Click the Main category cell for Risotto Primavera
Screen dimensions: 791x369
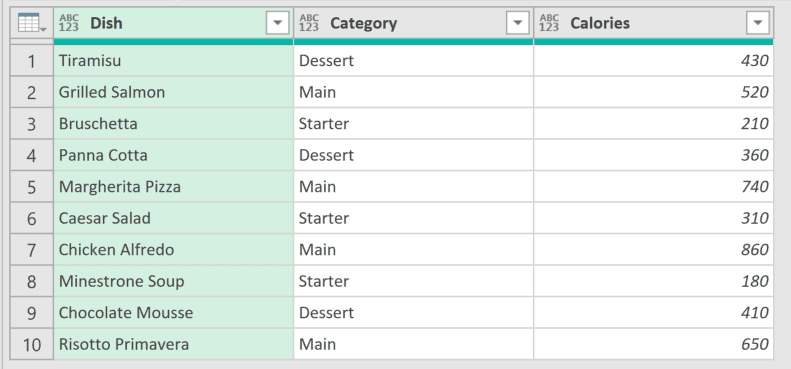pyautogui.click(x=414, y=344)
